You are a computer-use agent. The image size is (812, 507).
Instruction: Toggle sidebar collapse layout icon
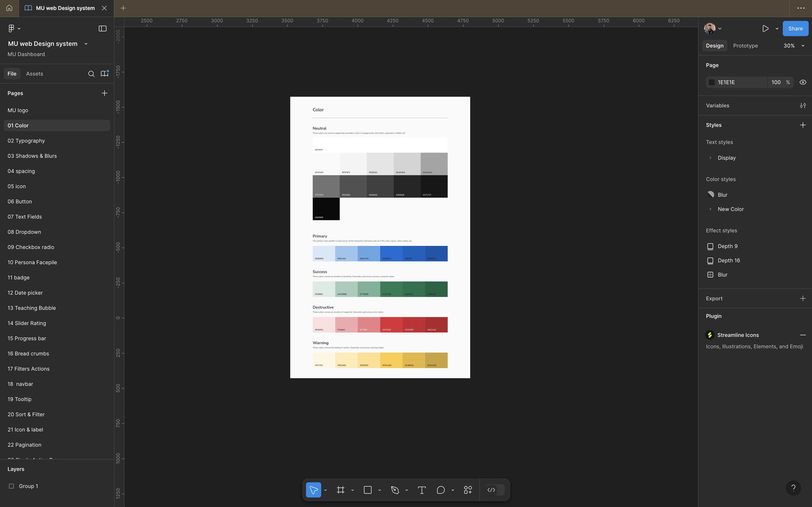103,29
